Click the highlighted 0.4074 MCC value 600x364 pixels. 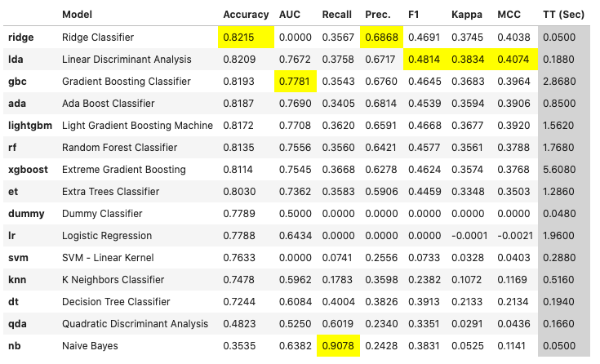coord(513,59)
